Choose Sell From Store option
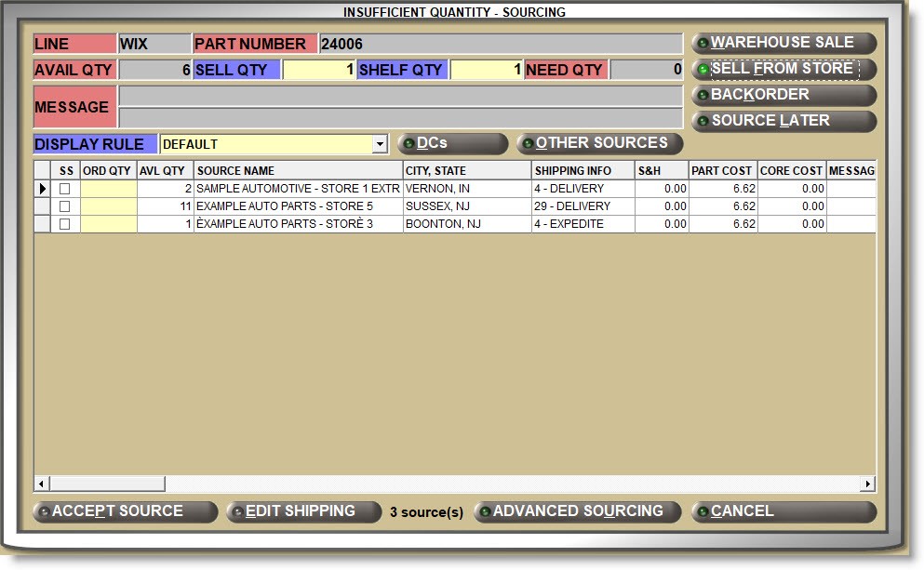Screen dimensions: 924x570 tap(783, 69)
